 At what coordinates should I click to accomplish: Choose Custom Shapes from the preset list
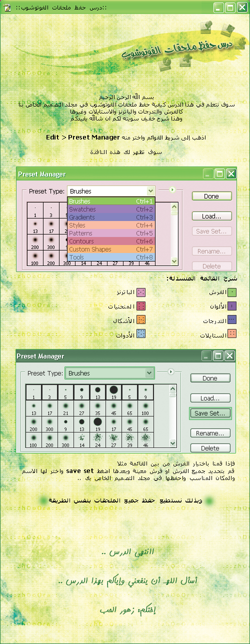pyautogui.click(x=112, y=249)
